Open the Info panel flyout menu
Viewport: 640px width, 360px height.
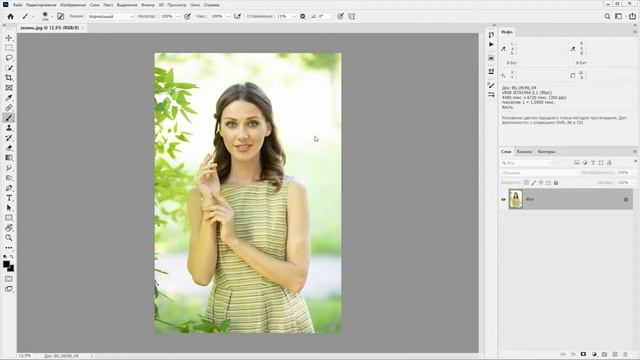[635, 32]
